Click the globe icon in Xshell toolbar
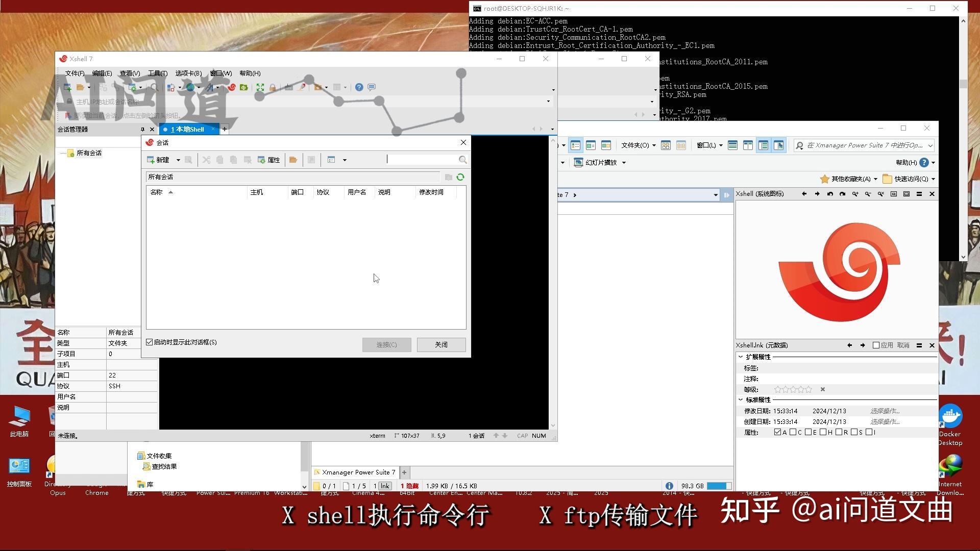The image size is (980, 551). [190, 87]
